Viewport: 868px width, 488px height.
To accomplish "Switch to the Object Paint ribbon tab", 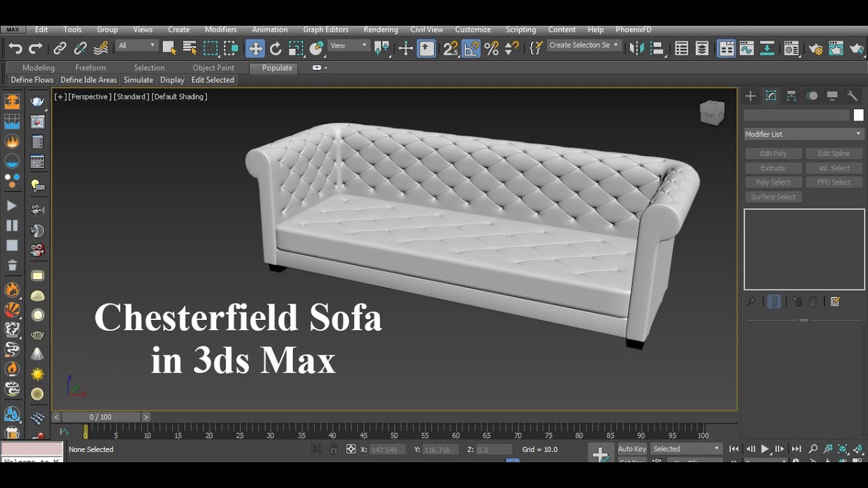I will 213,68.
